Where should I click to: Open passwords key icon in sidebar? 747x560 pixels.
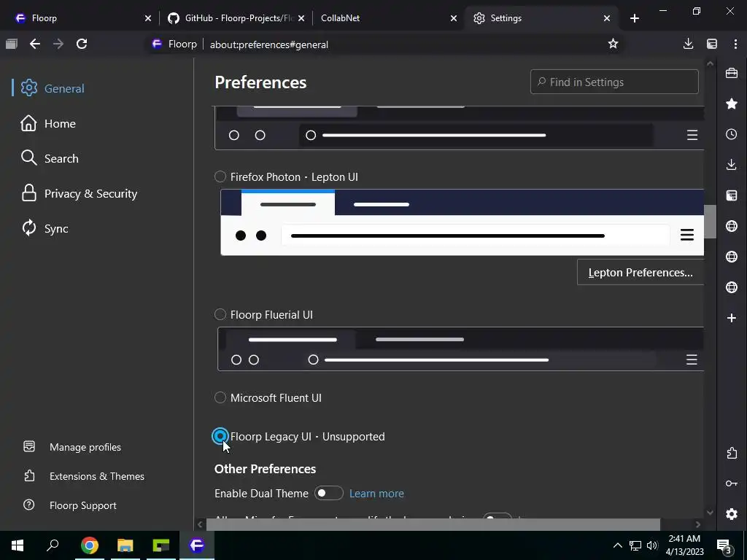(731, 483)
